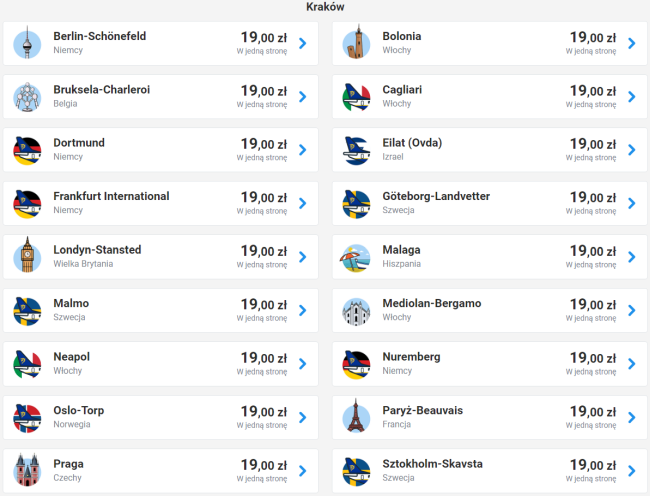Click the Cagliari Italian flag plane icon
650x496 pixels.
356,97
